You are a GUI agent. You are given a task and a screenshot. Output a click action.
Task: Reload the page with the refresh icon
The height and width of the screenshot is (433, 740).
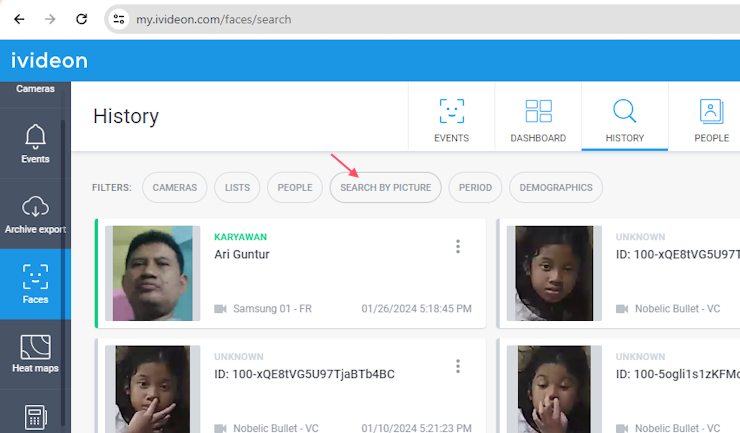click(x=82, y=19)
